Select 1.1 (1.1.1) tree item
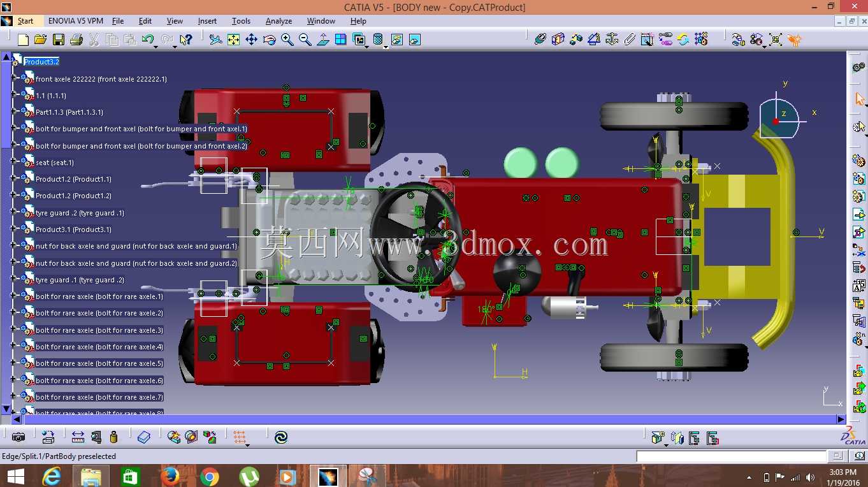Viewport: 868px width, 487px height. click(x=51, y=96)
